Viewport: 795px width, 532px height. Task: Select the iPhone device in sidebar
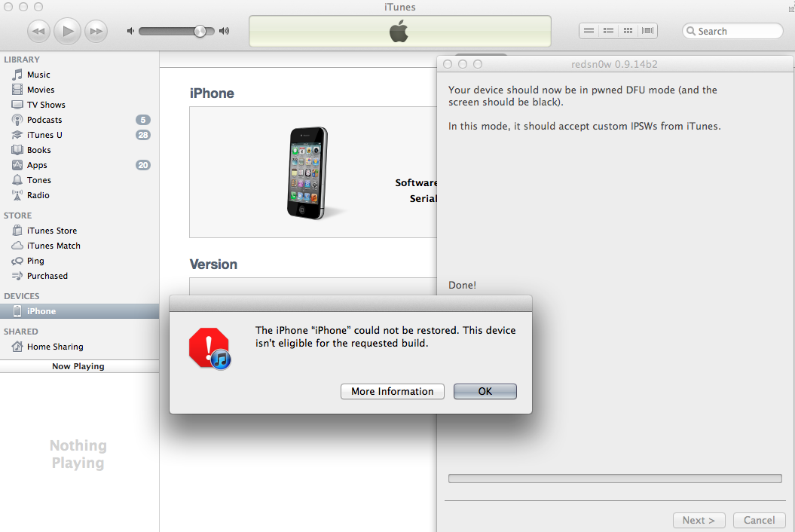coord(80,311)
